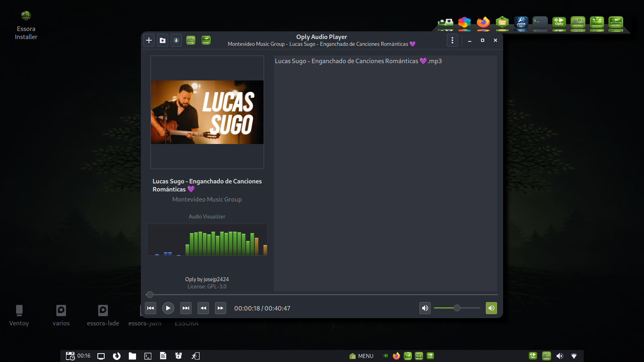The height and width of the screenshot is (362, 644).
Task: Click the Oply by josejp2424 credit
Action: tap(207, 279)
